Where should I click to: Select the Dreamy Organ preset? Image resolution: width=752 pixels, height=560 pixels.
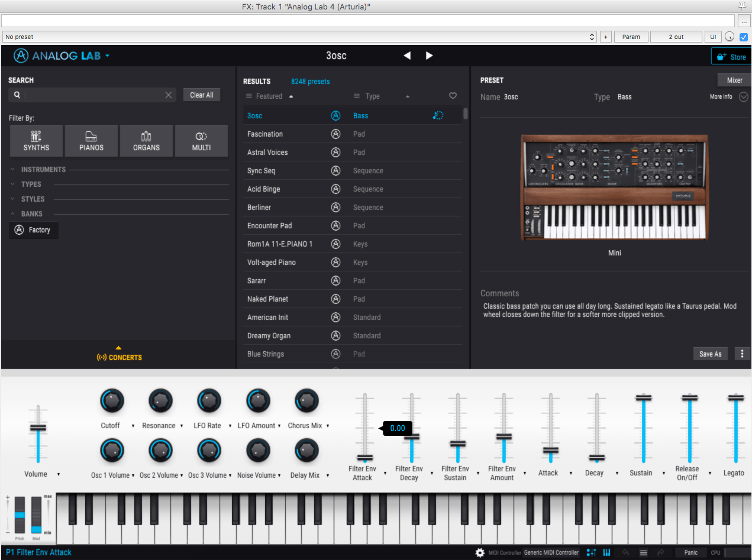[x=269, y=336]
